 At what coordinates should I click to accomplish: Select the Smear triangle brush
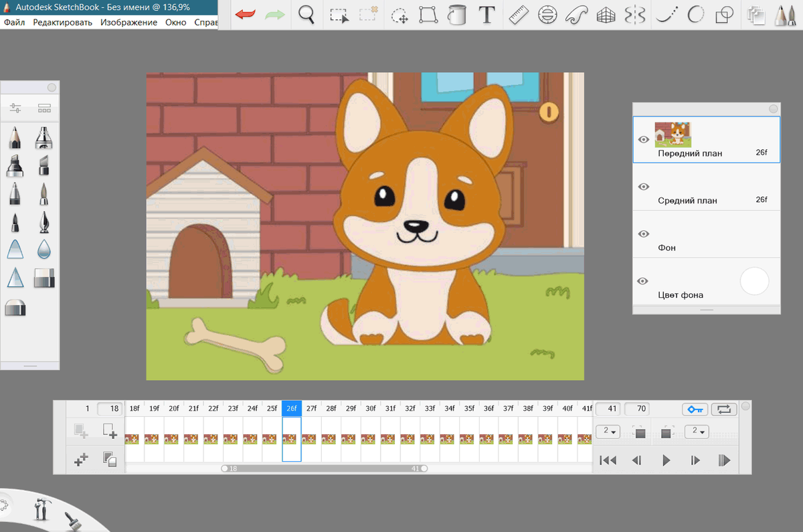[x=16, y=249]
